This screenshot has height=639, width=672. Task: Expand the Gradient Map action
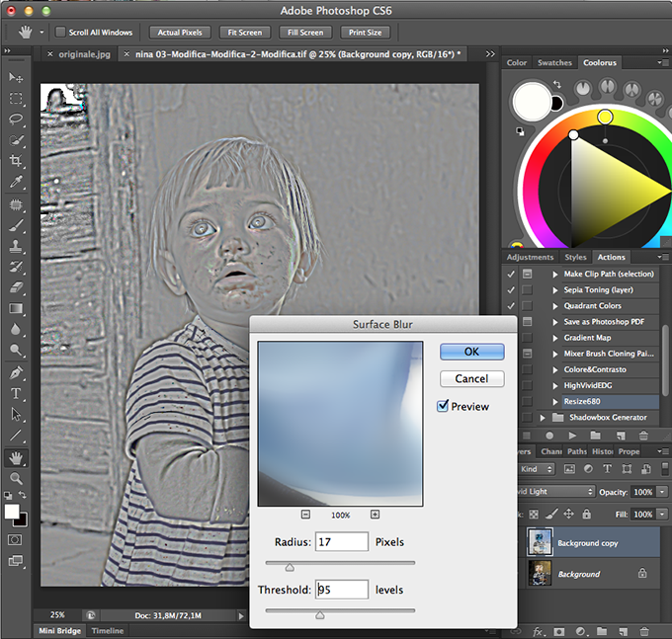point(555,338)
